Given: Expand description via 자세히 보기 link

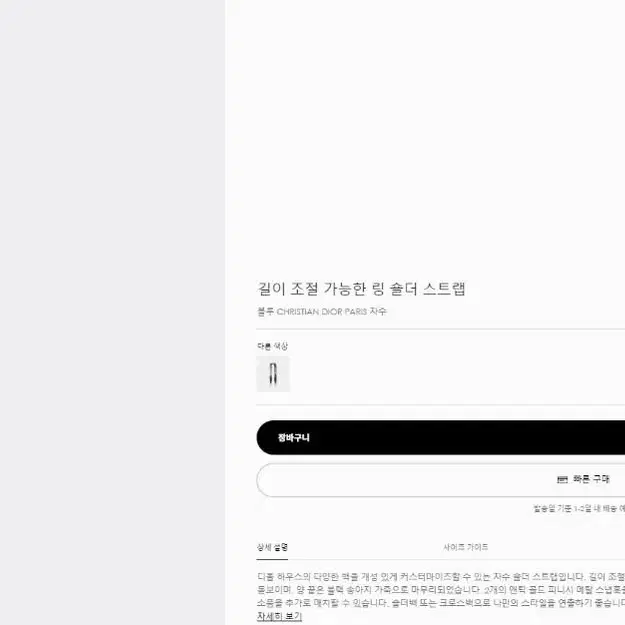Looking at the screenshot, I should 279,616.
